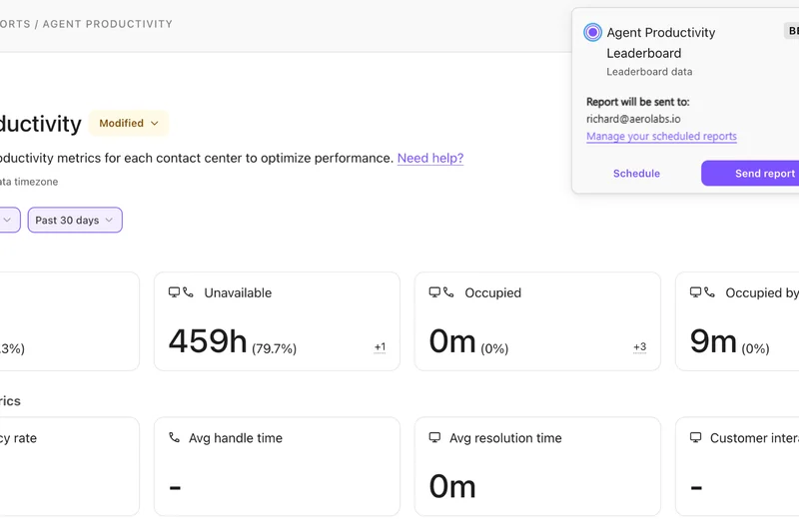The height and width of the screenshot is (532, 799).
Task: Click the monitor icon beside Customer interactions
Action: pyautogui.click(x=696, y=438)
